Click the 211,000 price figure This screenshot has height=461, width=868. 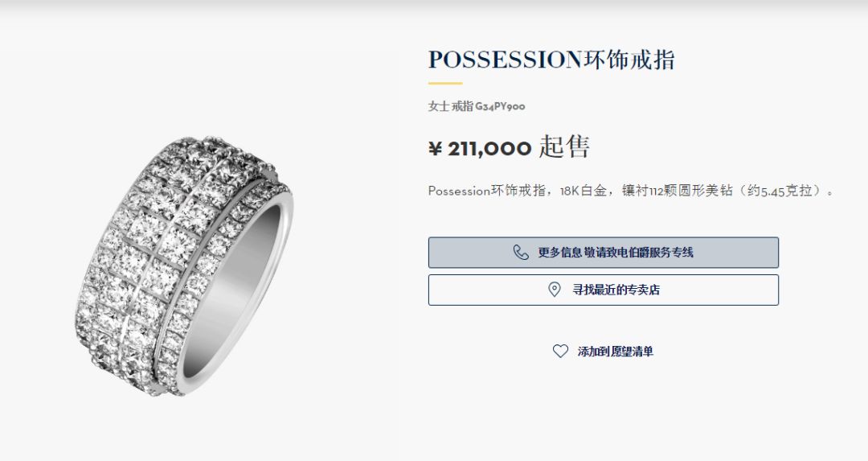click(489, 149)
